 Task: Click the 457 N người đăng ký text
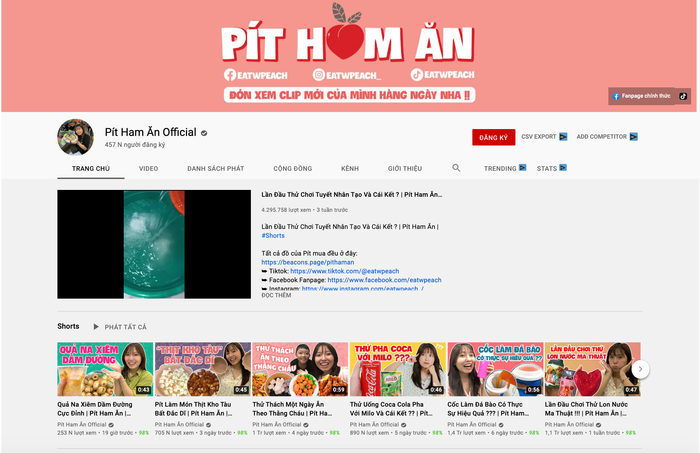pyautogui.click(x=135, y=145)
